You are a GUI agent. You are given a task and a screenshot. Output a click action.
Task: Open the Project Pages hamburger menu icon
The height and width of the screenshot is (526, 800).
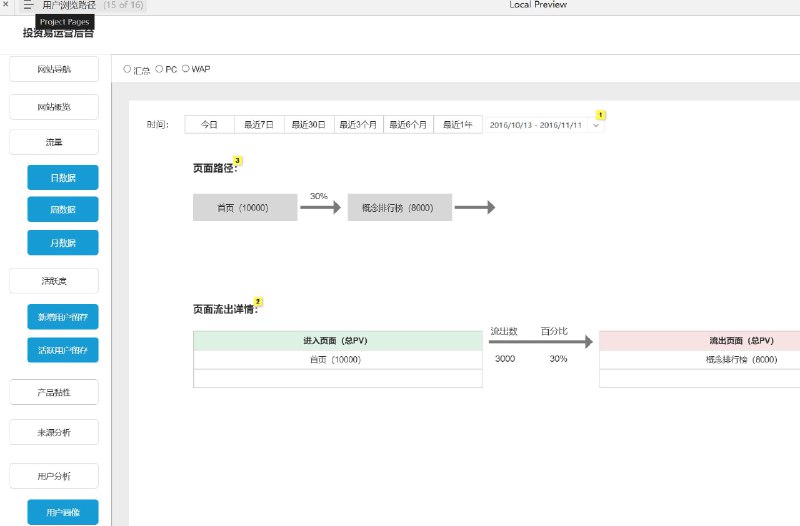click(28, 5)
